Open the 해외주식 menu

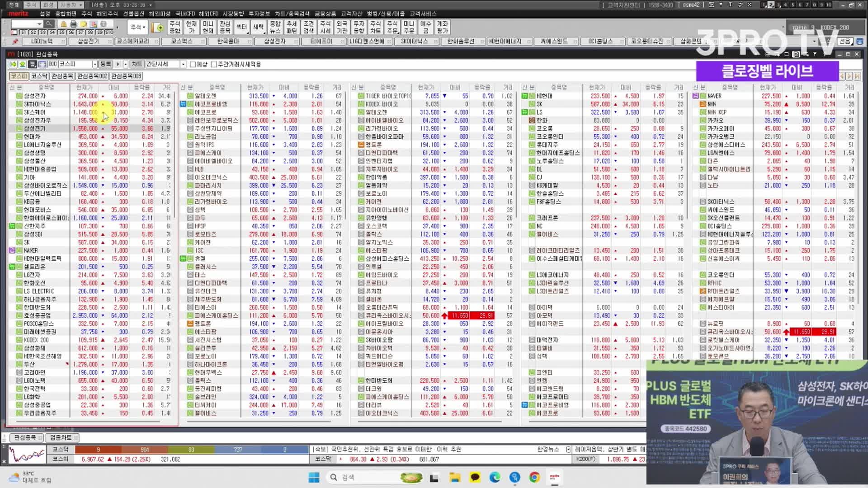107,14
